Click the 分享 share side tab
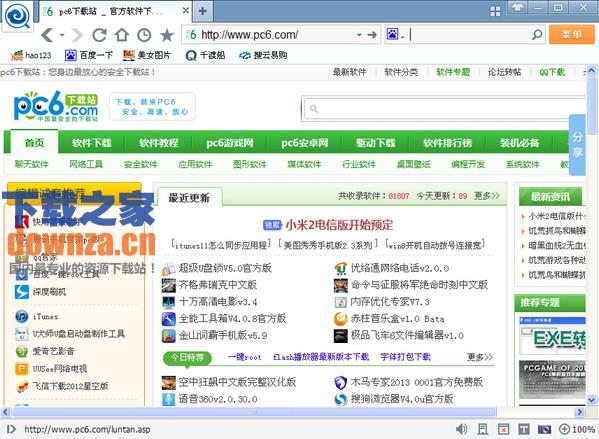 [x=577, y=144]
